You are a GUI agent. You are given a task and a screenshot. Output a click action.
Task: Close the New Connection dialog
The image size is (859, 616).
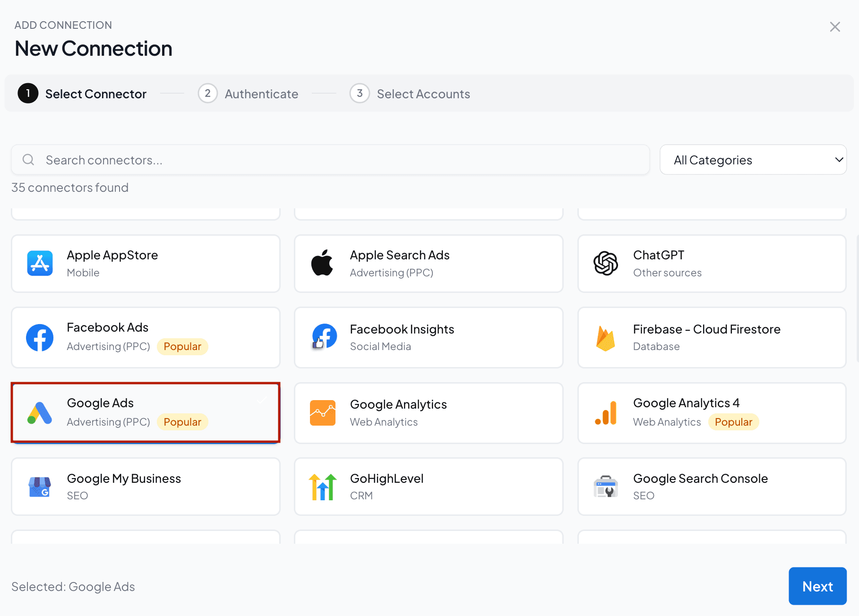click(835, 27)
